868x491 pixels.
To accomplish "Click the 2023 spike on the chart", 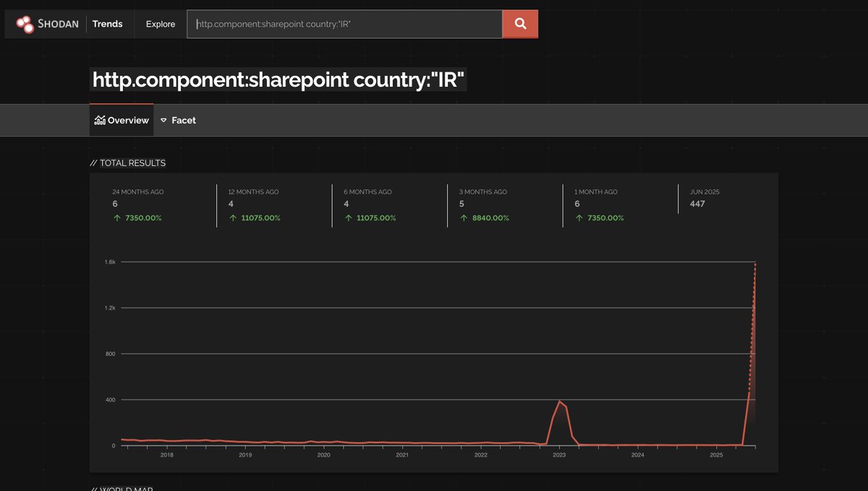I will pos(559,401).
